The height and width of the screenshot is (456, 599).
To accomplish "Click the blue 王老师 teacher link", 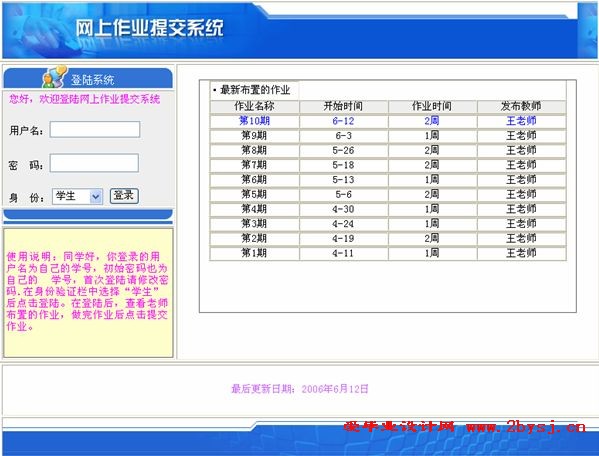I will click(x=521, y=121).
